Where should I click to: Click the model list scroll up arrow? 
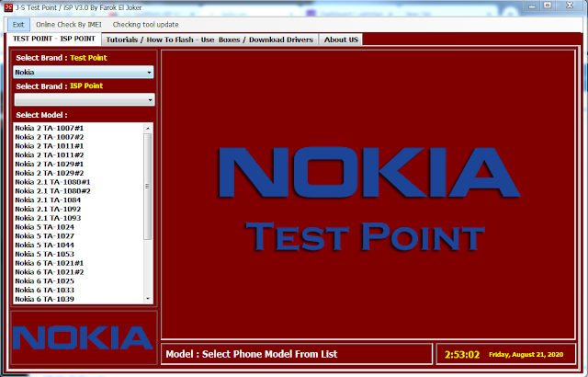click(148, 129)
